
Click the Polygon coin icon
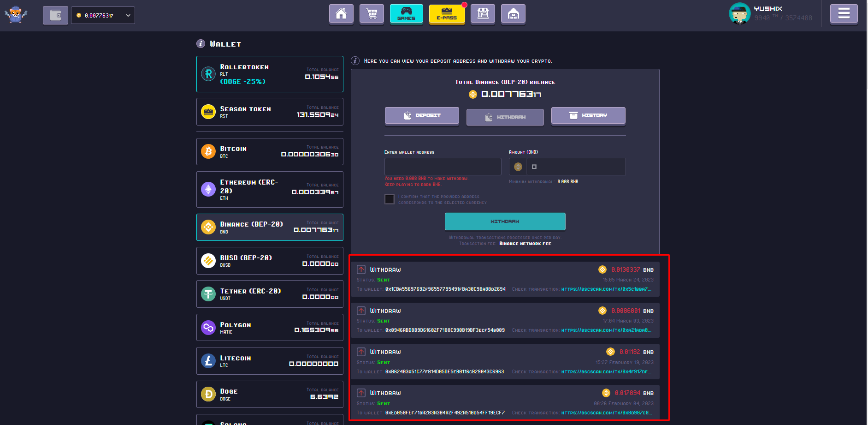[208, 328]
